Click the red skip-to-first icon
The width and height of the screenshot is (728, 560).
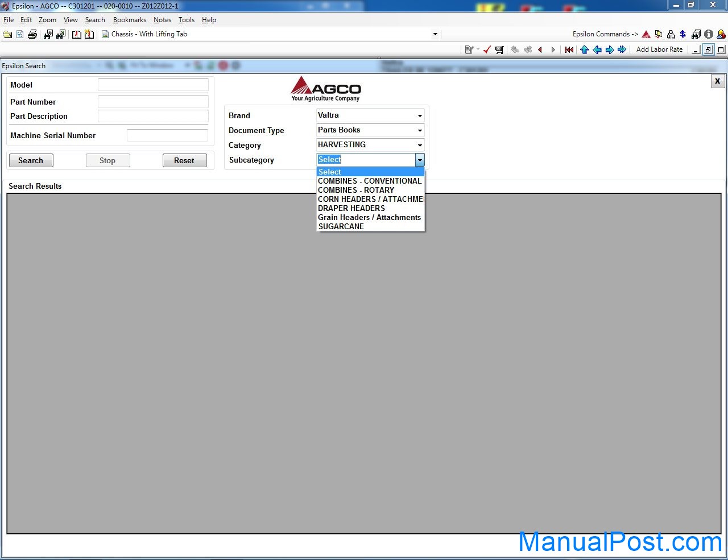(569, 49)
